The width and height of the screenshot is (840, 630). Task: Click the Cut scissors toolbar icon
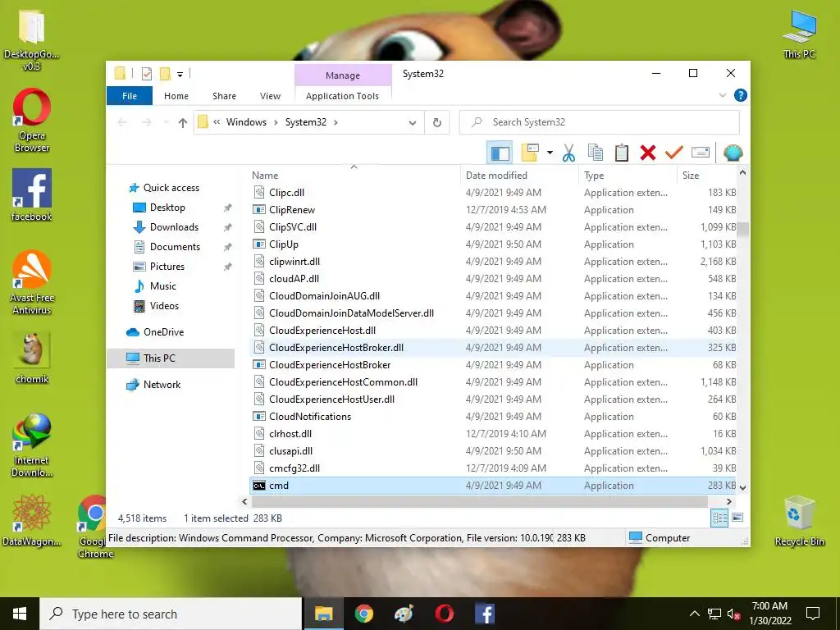click(568, 153)
